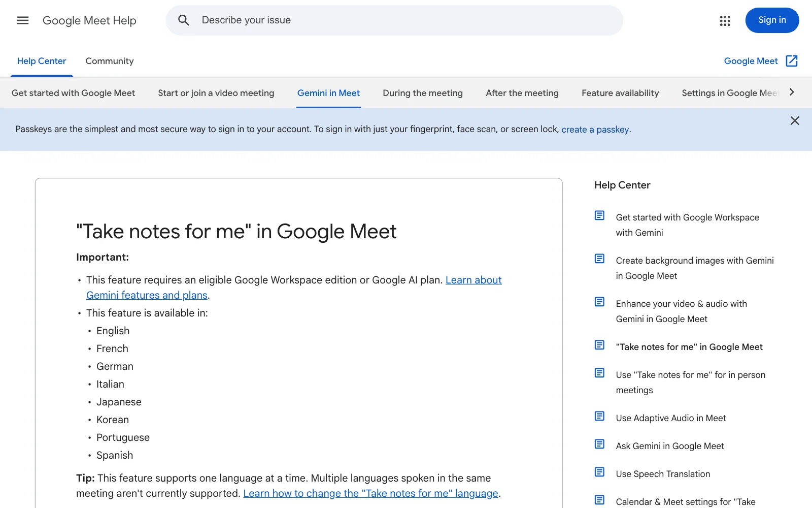Click article icon beside Create background images
The height and width of the screenshot is (508, 812).
[599, 259]
